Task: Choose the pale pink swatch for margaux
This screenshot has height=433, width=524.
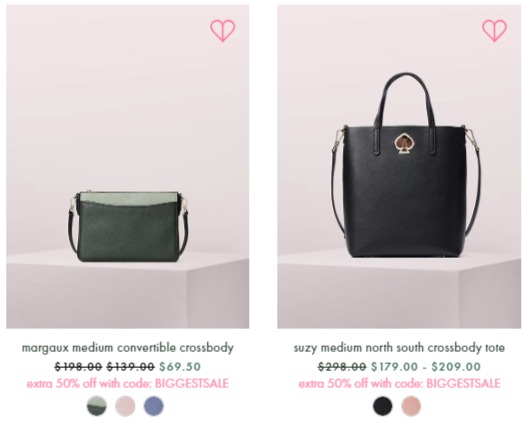Action: pos(125,406)
